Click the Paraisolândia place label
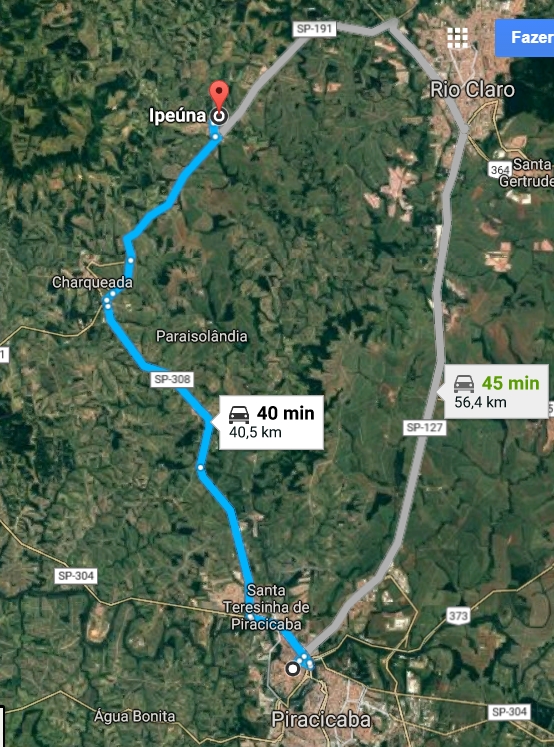Screen dimensions: 554x747 (202, 336)
